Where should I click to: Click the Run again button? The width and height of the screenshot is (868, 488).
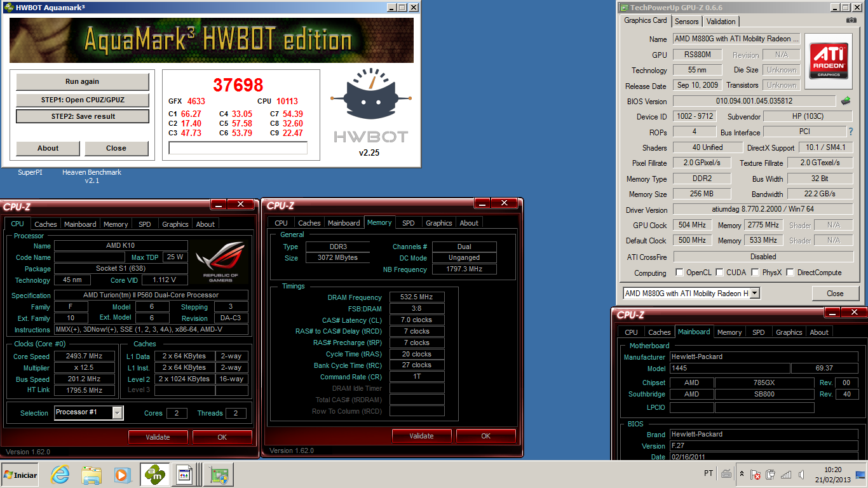83,81
